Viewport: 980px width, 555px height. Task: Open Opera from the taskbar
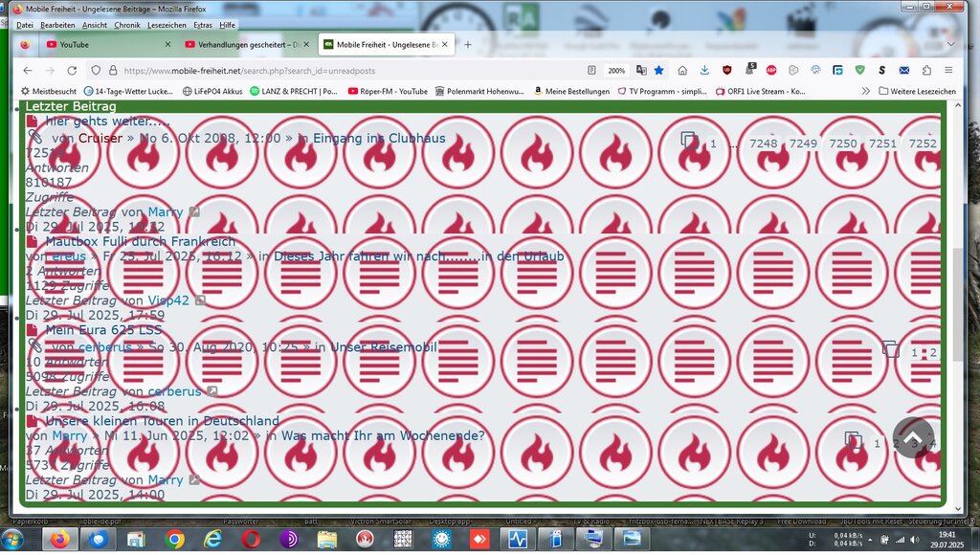(x=252, y=539)
